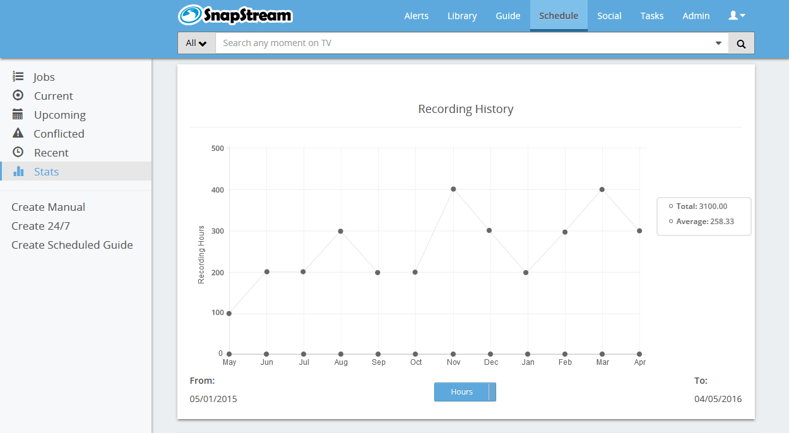Click the magnifying glass search button
This screenshot has height=433, width=789.
tap(741, 44)
